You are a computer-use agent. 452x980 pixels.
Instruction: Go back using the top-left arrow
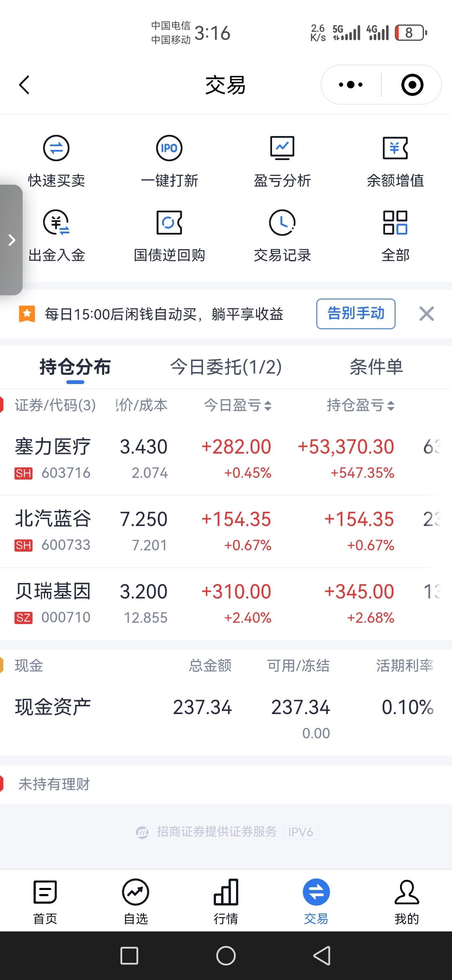point(24,85)
